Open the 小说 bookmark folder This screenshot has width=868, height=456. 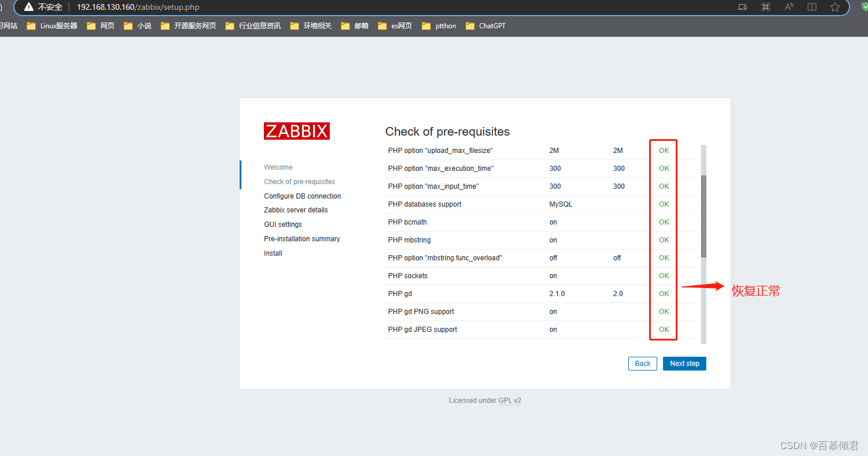coord(137,26)
